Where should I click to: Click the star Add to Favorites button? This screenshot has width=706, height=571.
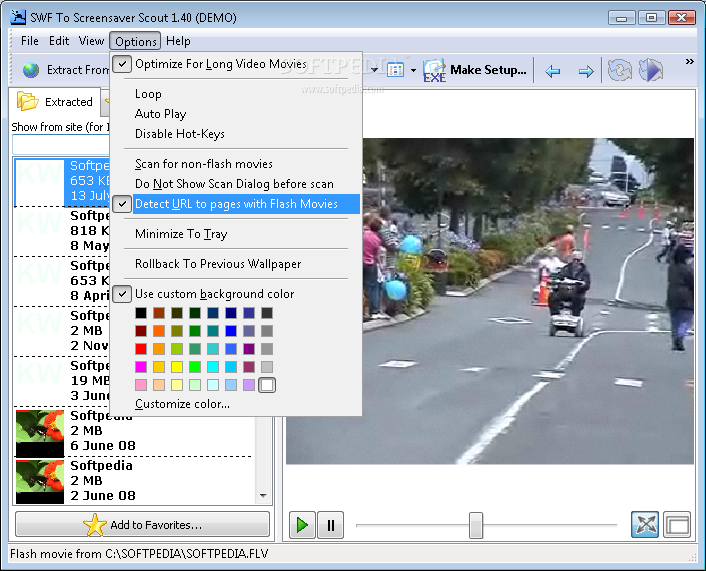[x=142, y=525]
